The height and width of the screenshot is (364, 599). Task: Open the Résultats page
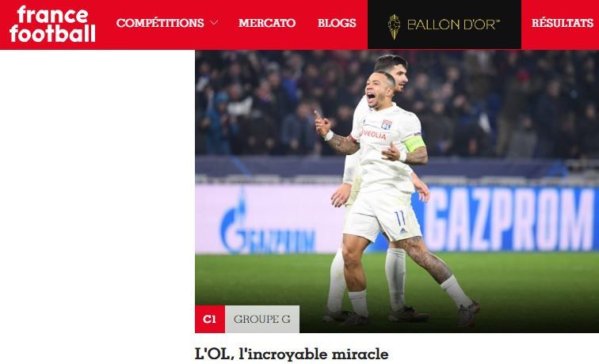(562, 23)
